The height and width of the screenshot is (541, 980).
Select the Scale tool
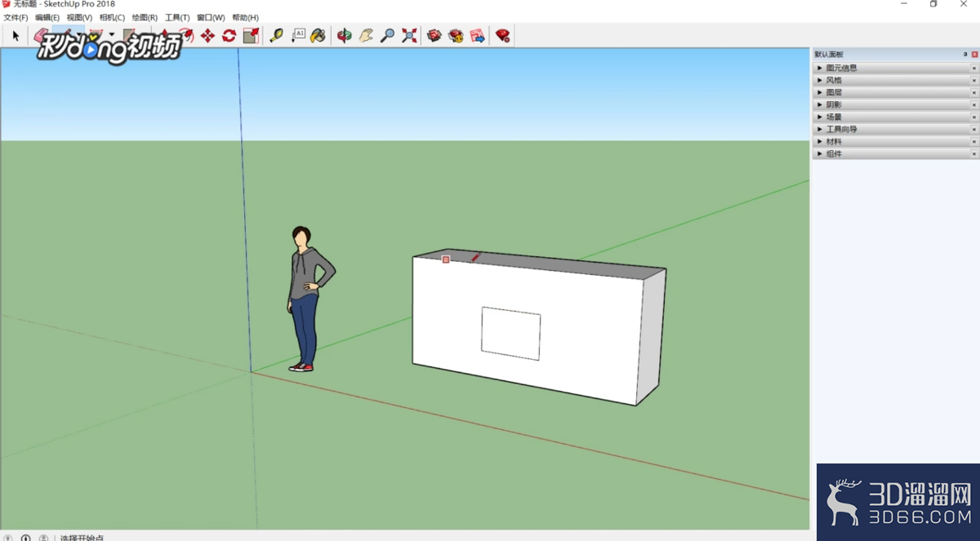pos(252,35)
